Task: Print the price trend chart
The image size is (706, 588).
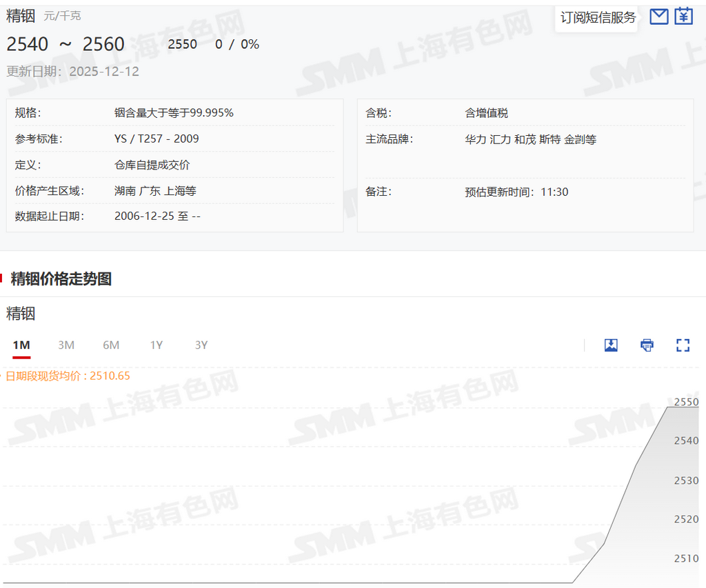Action: (x=647, y=345)
